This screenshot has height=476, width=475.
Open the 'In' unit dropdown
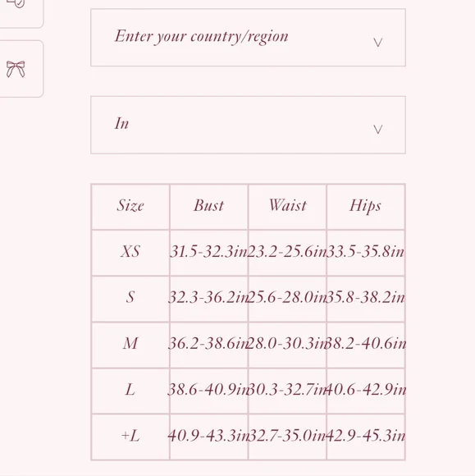pyautogui.click(x=248, y=125)
